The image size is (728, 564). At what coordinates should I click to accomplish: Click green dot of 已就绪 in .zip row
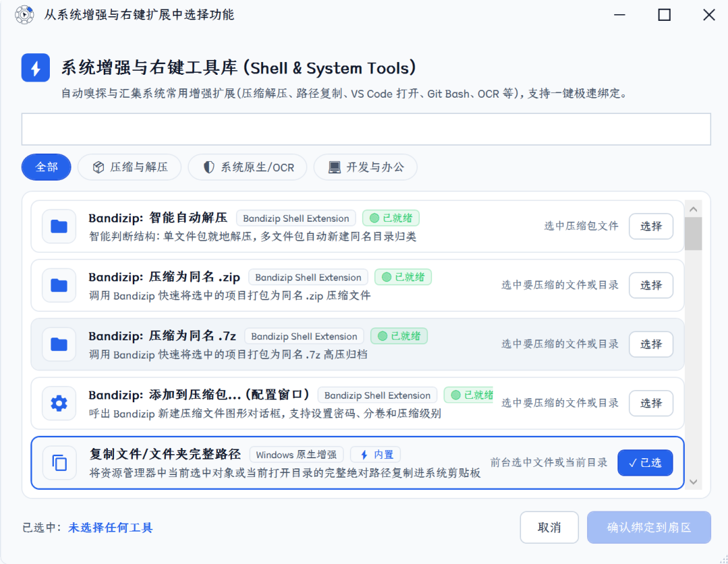pos(386,277)
